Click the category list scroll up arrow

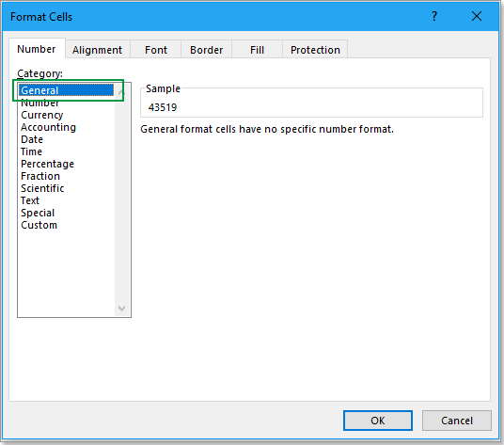tap(121, 92)
